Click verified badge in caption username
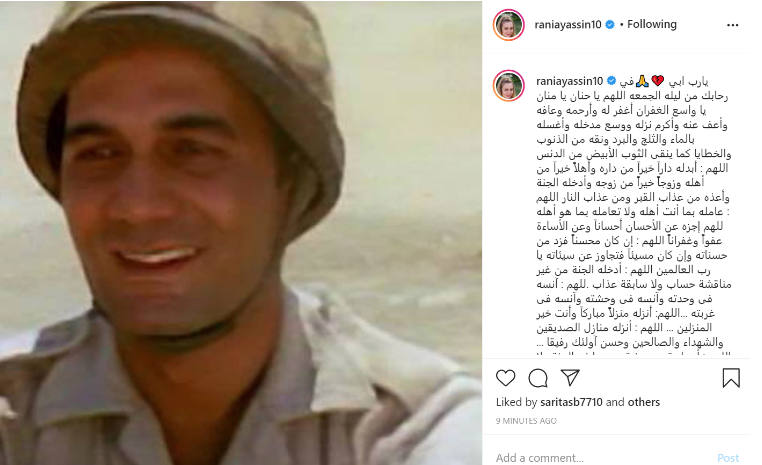Image resolution: width=762 pixels, height=465 pixels. point(611,81)
